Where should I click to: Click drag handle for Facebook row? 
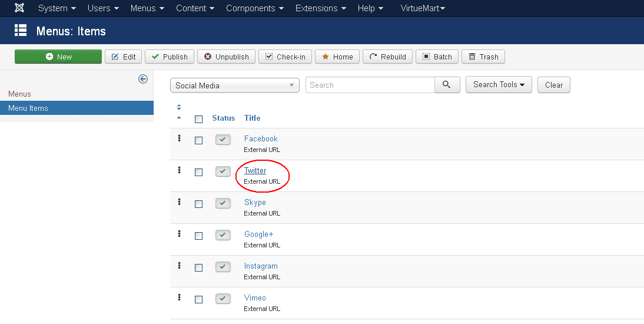tap(179, 138)
